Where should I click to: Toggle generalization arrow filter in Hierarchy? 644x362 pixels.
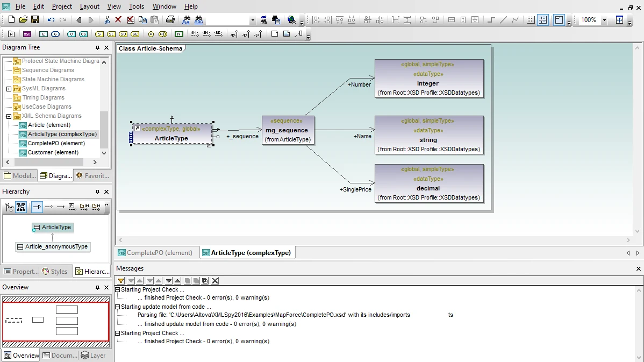point(37,207)
